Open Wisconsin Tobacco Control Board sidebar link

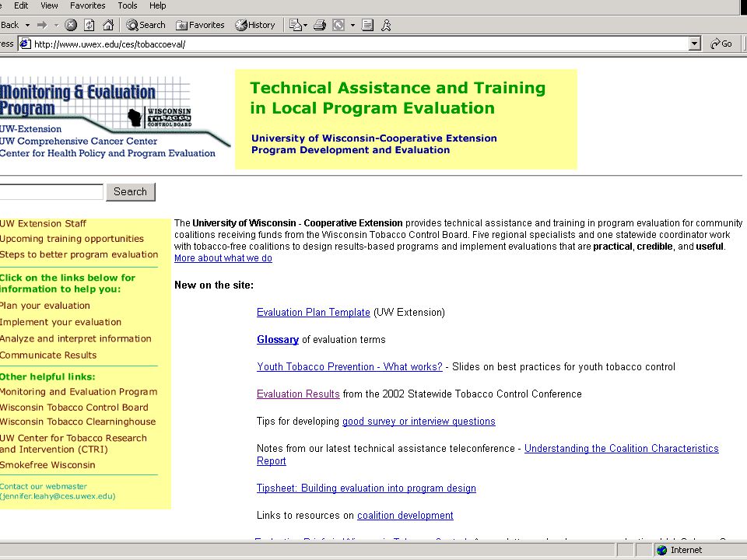point(74,407)
